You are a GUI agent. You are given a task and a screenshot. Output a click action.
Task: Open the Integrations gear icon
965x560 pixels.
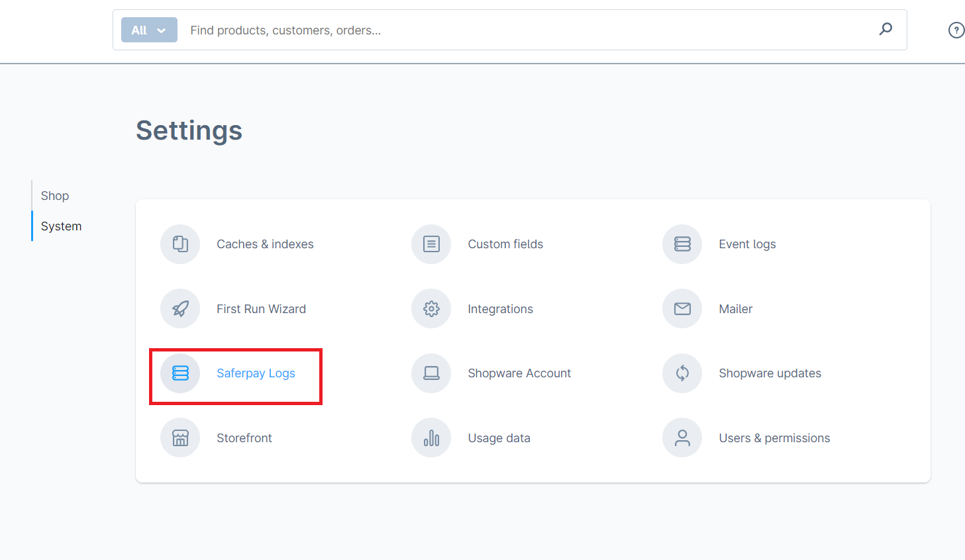(431, 308)
